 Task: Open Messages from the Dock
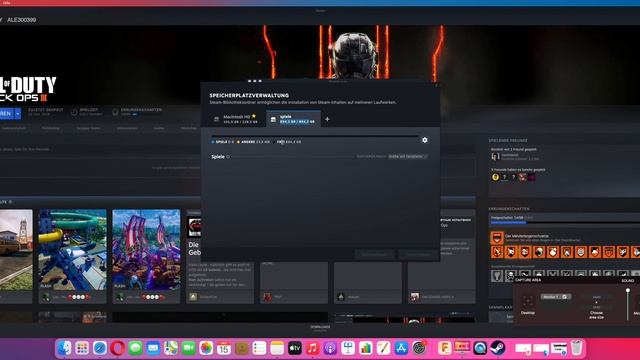[x=135, y=348]
